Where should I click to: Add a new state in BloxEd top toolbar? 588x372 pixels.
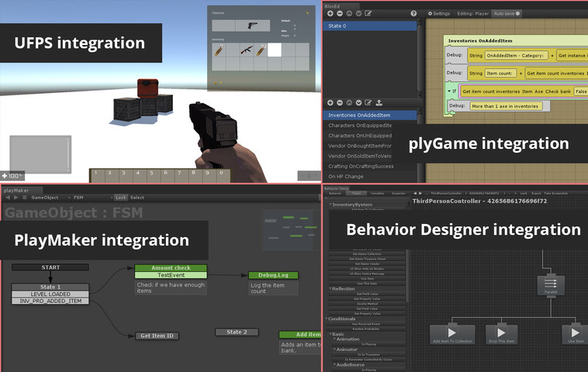pyautogui.click(x=330, y=13)
